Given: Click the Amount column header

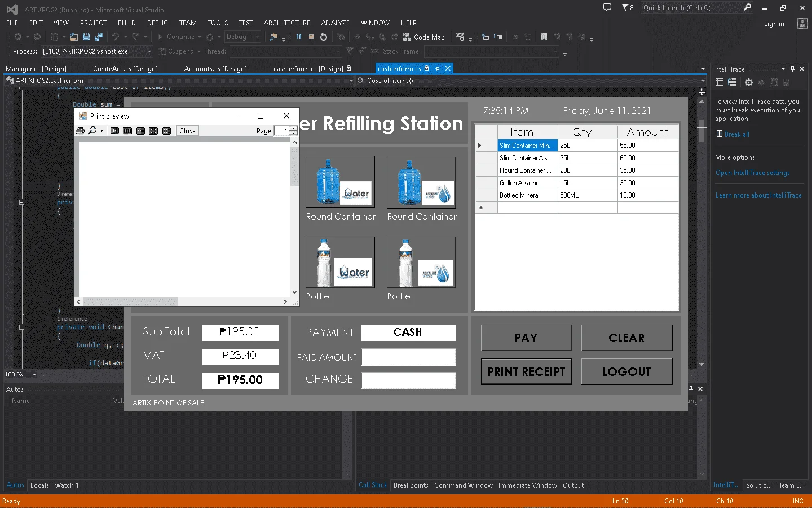Looking at the screenshot, I should [x=647, y=132].
